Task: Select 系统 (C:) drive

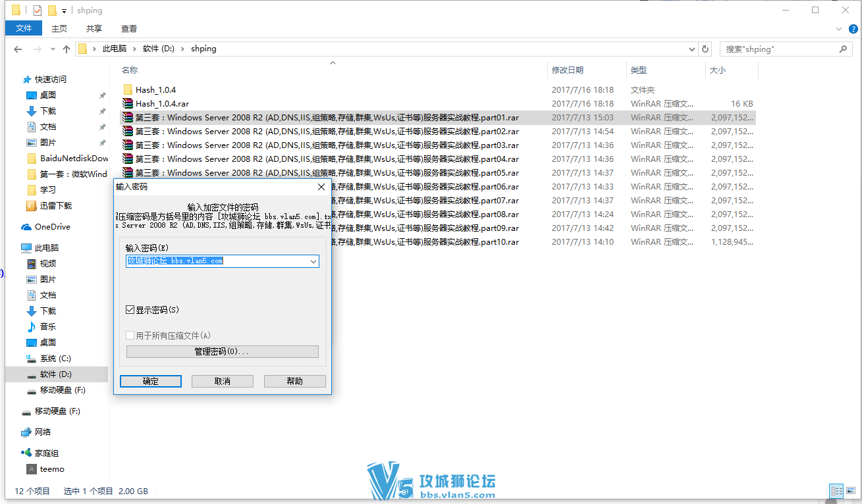Action: tap(49, 359)
